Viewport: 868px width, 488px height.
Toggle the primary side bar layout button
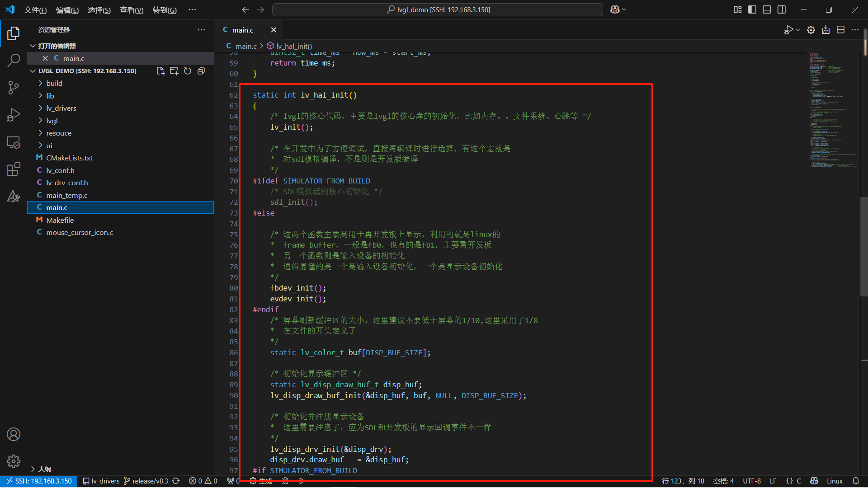point(752,9)
